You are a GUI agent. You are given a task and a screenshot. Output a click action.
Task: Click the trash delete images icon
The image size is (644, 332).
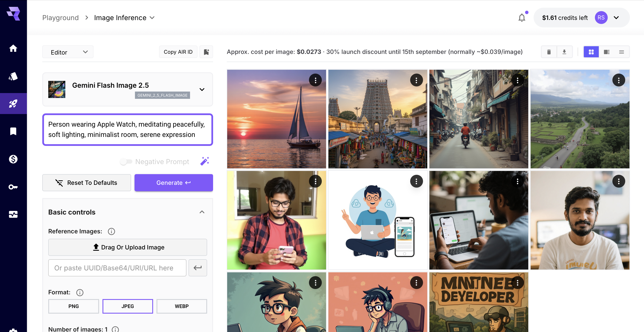coord(549,52)
